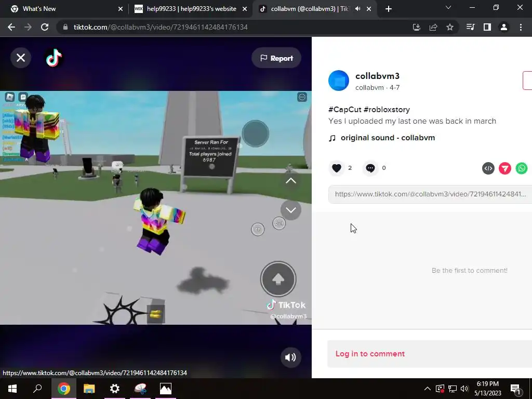Open the volume tray icon
Viewport: 532px width, 399px height.
click(x=464, y=389)
